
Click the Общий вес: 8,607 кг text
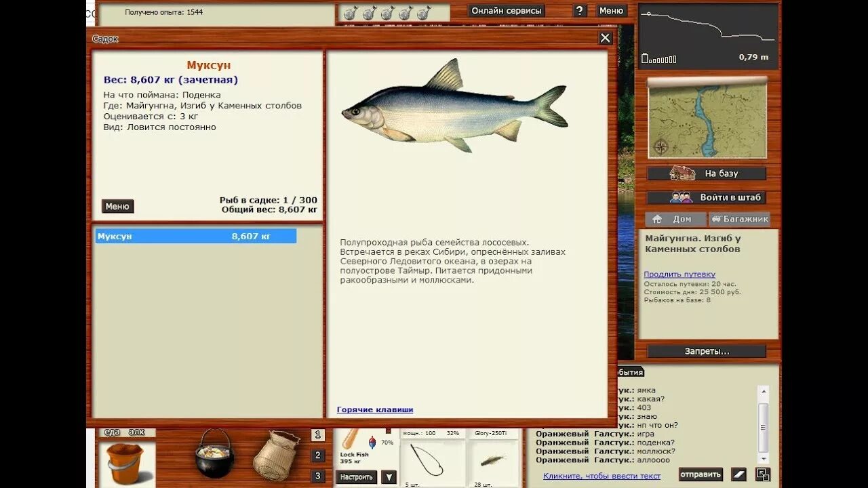coord(269,209)
